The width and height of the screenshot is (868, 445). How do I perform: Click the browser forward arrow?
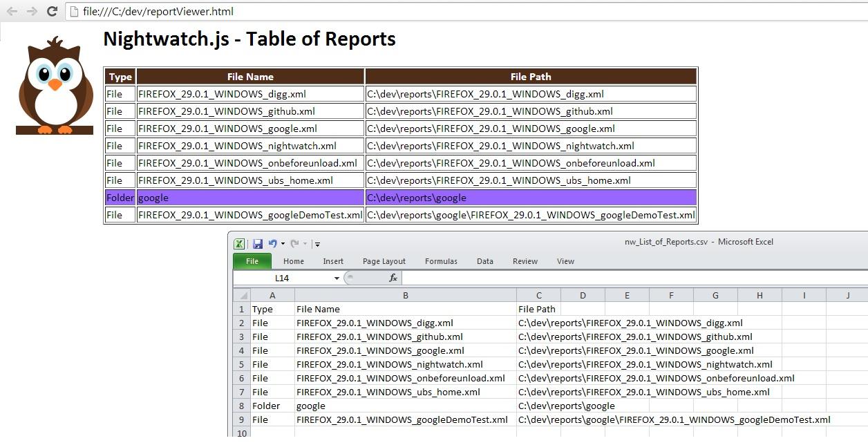[32, 11]
